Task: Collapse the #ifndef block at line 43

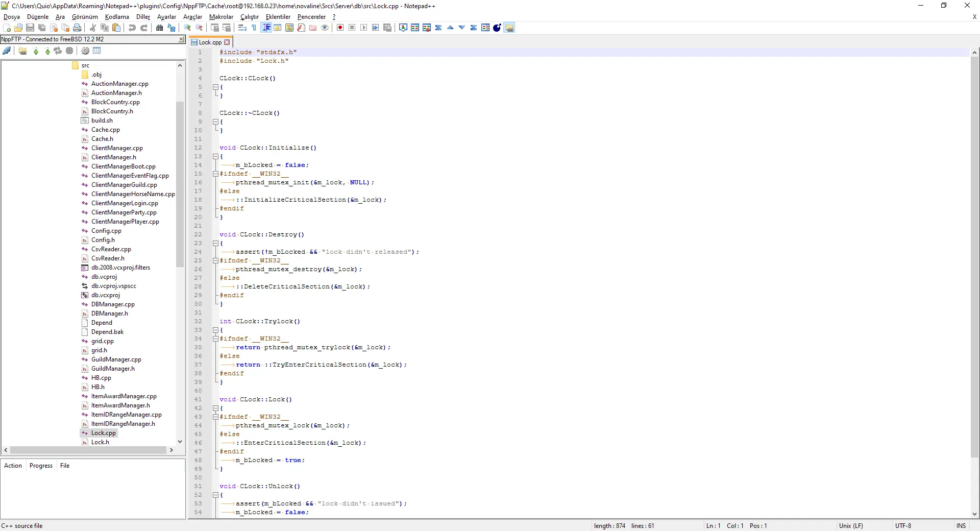Action: pos(215,417)
